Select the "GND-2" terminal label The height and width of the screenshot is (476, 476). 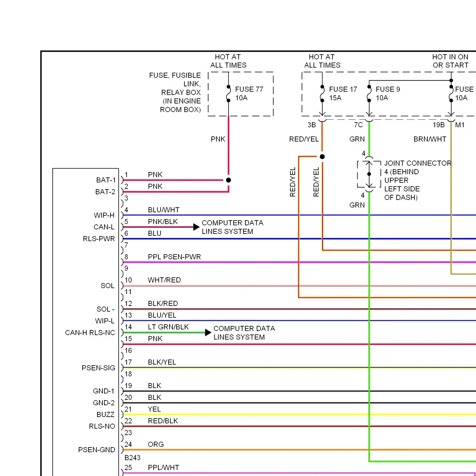pos(104,403)
